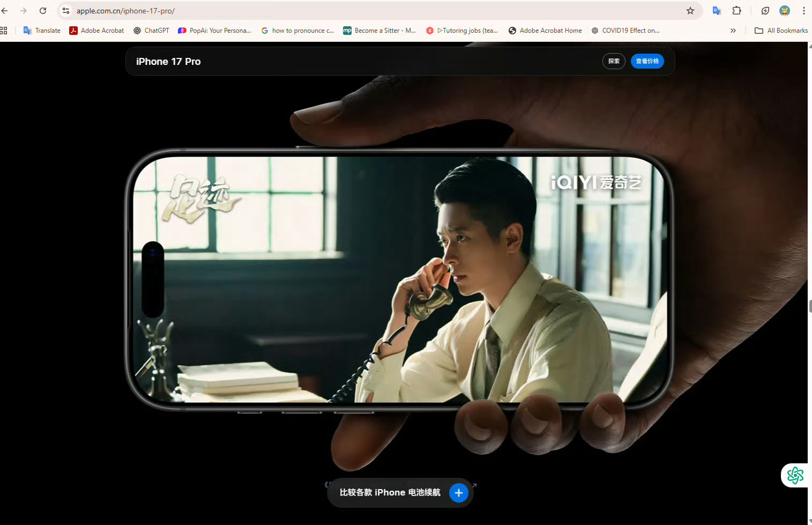Open the ChatGPT bookmark
This screenshot has height=525, width=812.
pyautogui.click(x=151, y=31)
